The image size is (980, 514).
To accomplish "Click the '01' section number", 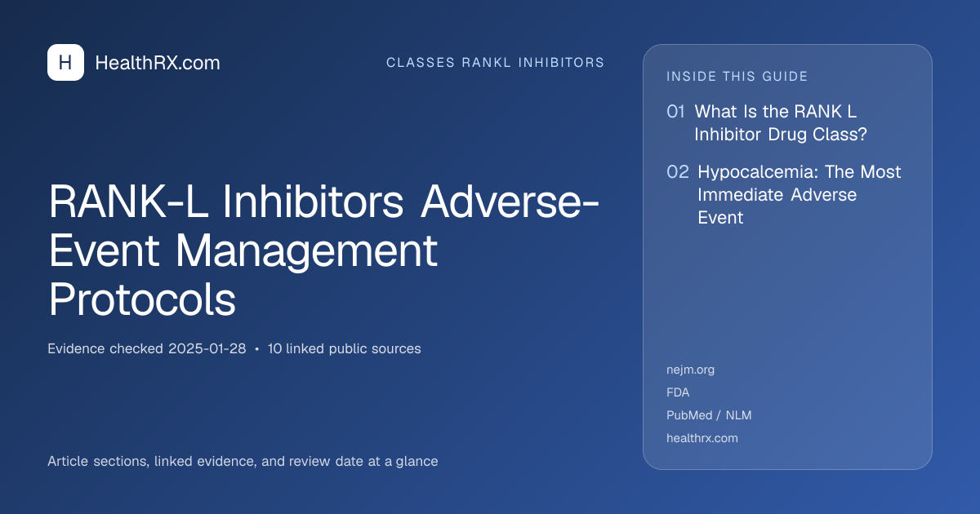I will [x=675, y=112].
